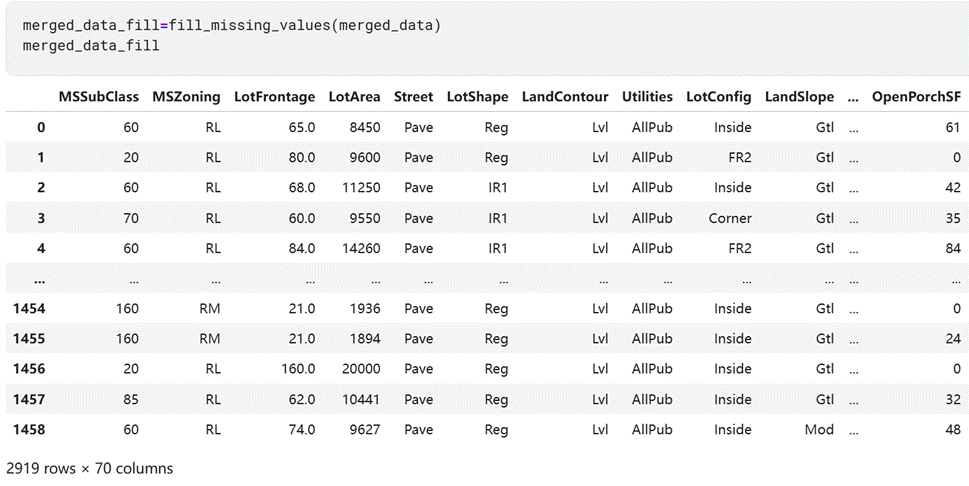
Task: Click row index 4
Action: coord(41,249)
